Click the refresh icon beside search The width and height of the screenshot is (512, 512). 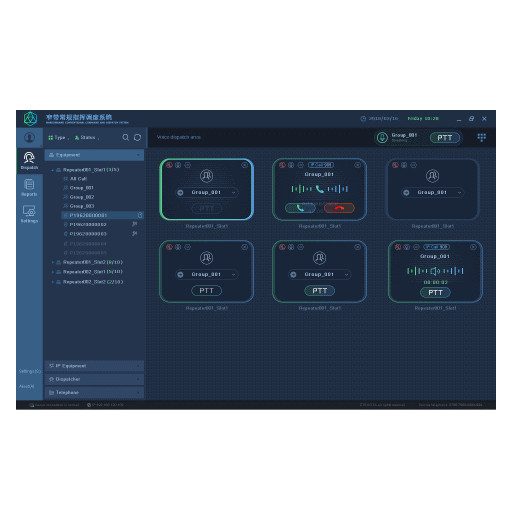coord(137,137)
